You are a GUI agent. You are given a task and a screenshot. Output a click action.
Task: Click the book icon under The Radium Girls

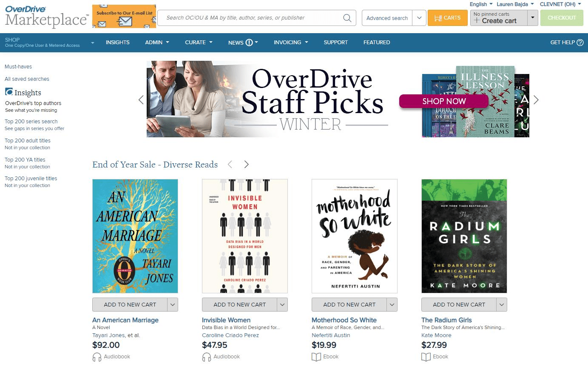[x=426, y=357]
